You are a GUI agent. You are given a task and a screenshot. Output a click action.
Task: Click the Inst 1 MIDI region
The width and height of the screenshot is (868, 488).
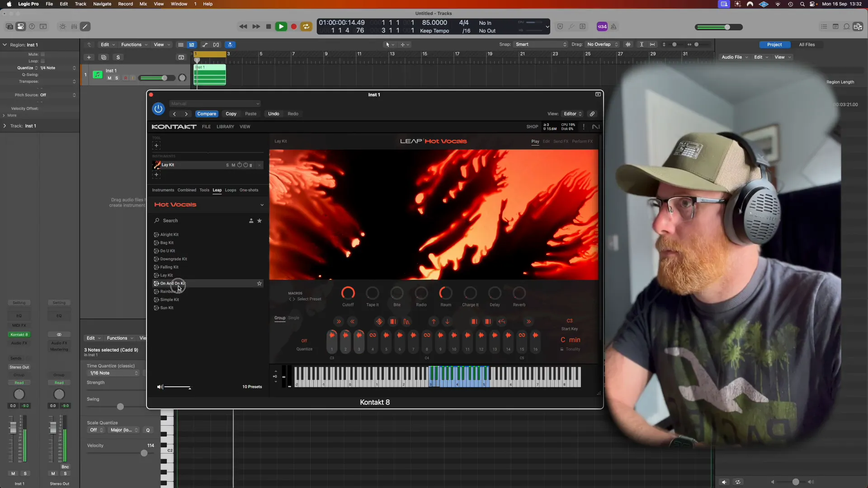[x=210, y=75]
